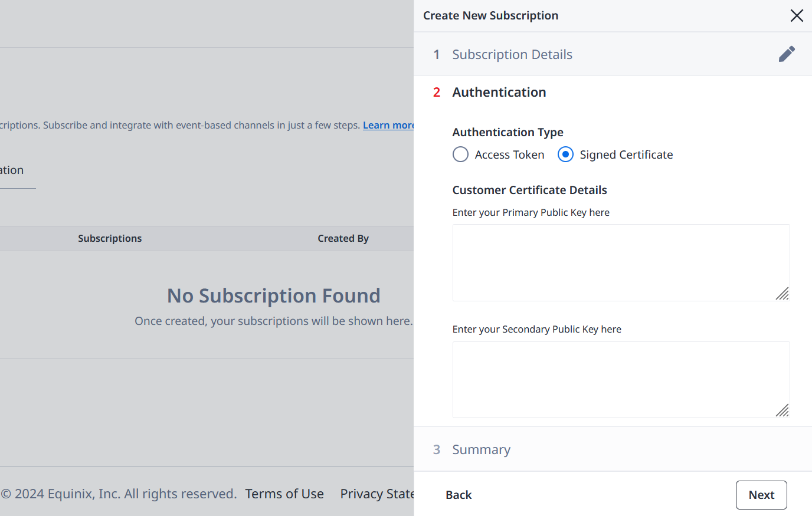Click the Authentication Type label
Viewport: 812px width, 516px height.
click(x=508, y=132)
